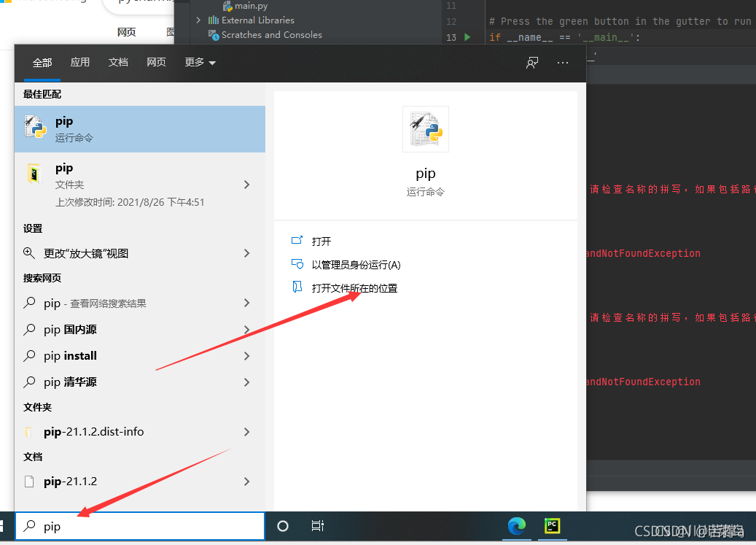Open the 更多 dropdown in search tabs
The width and height of the screenshot is (756, 545).
pos(198,62)
